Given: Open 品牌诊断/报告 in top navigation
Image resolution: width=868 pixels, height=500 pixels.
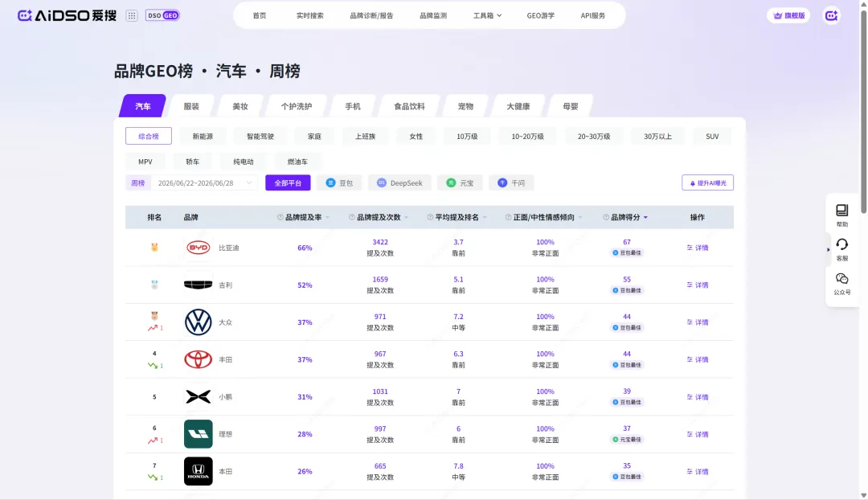Looking at the screenshot, I should (371, 15).
